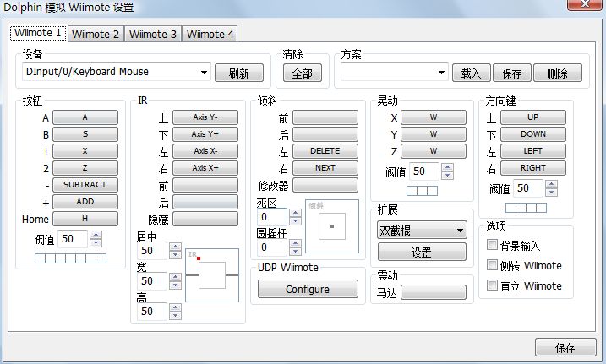The width and height of the screenshot is (606, 364).
Task: Switch to the Wiimote 2 tab
Action: point(96,34)
